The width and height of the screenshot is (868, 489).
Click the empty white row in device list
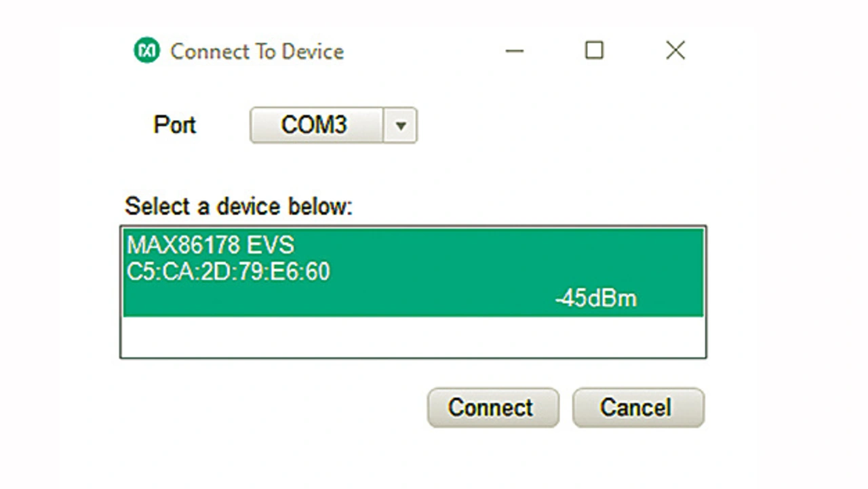coord(413,336)
